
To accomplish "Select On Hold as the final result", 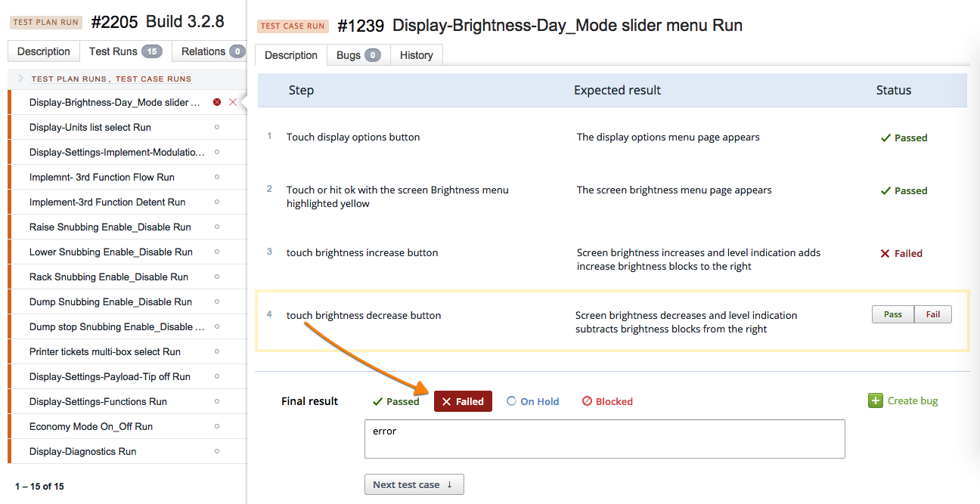I will (532, 401).
